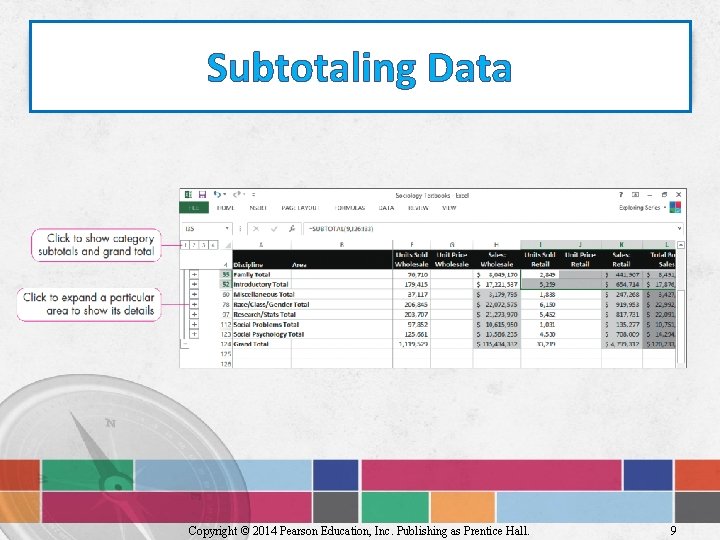Select the 'Family Total' cell
The image size is (720, 540).
tap(262, 275)
